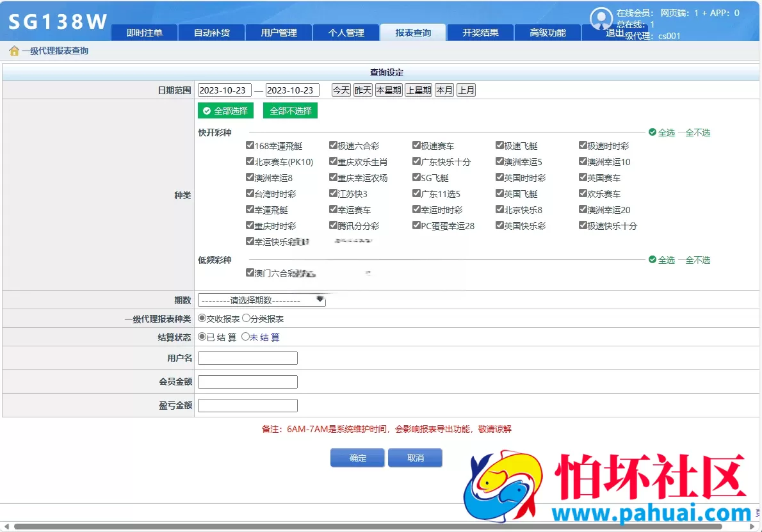Click the start date field 2023-10-23
Screen dimensions: 762x532
[x=225, y=90]
